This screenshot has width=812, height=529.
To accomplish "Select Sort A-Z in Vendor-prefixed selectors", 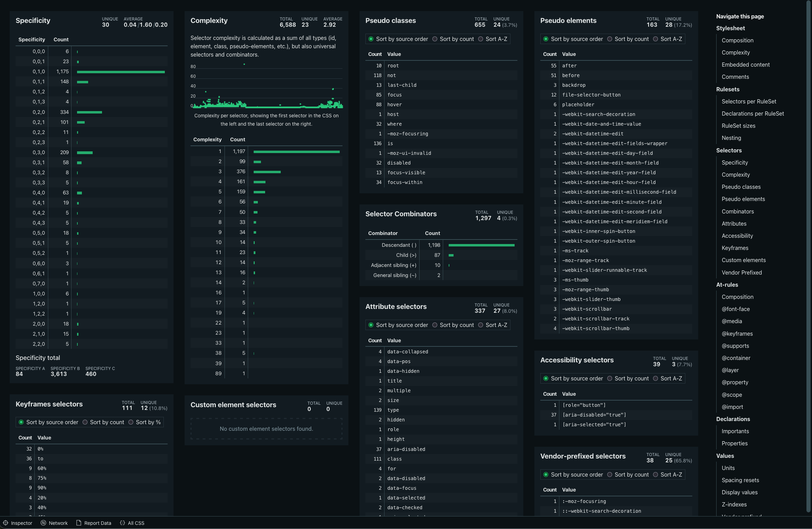I will [x=668, y=475].
